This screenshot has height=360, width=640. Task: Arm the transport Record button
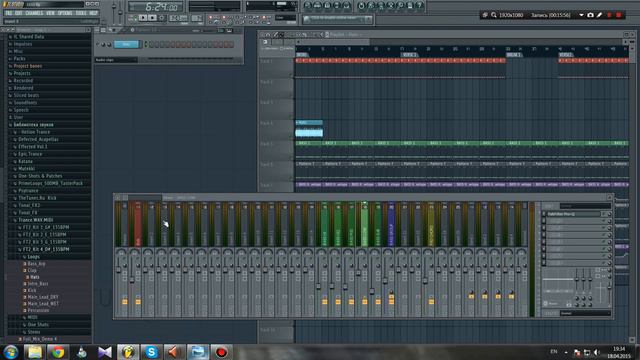[162, 18]
